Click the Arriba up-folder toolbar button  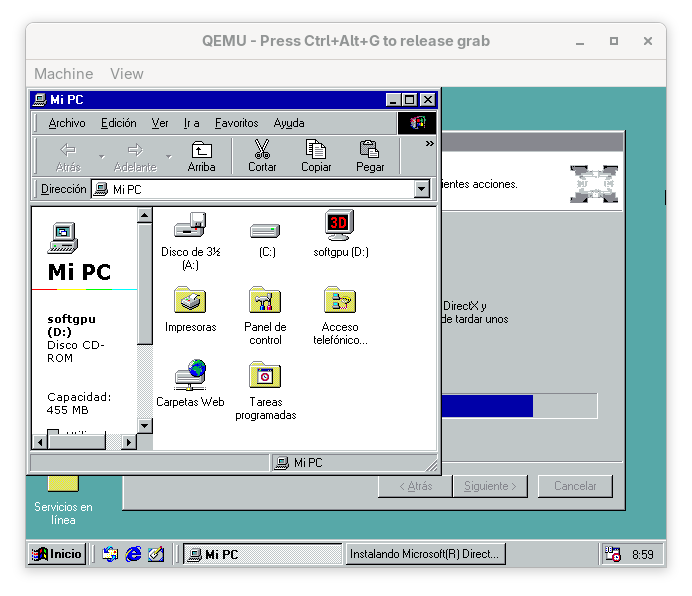click(x=201, y=156)
